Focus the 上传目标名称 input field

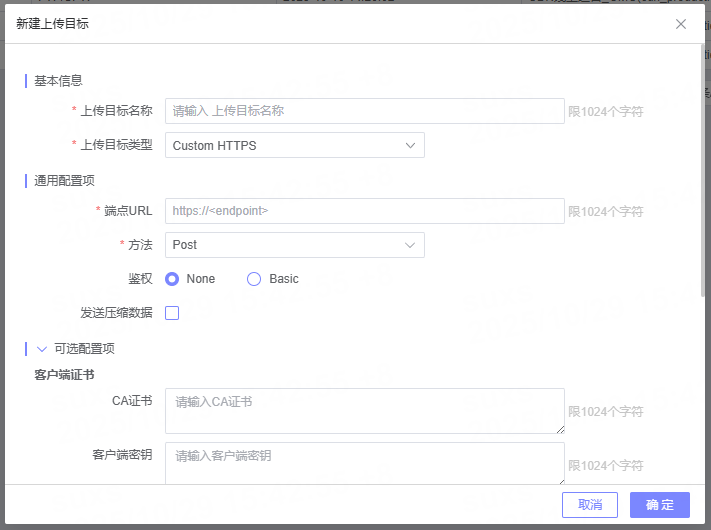(364, 111)
